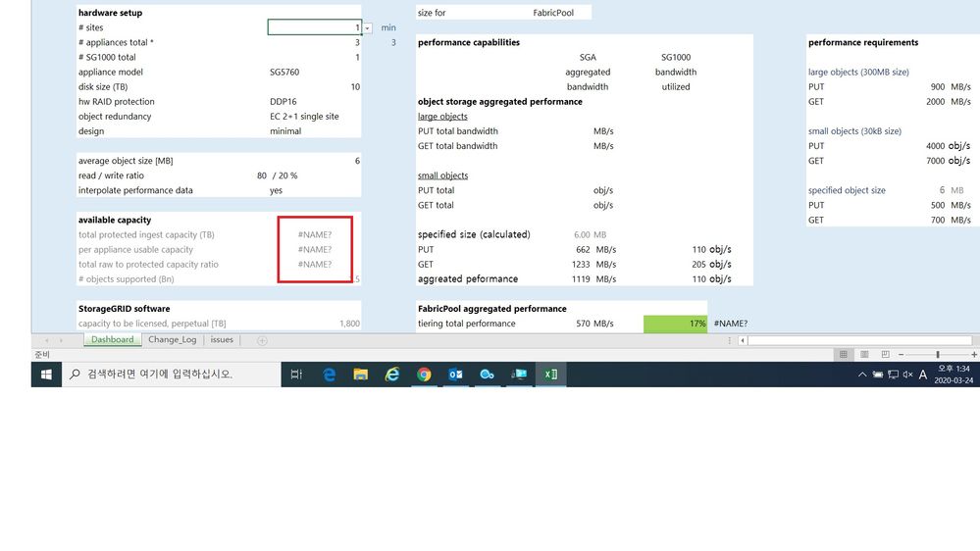
Task: Click the taskbar search box
Action: click(172, 375)
